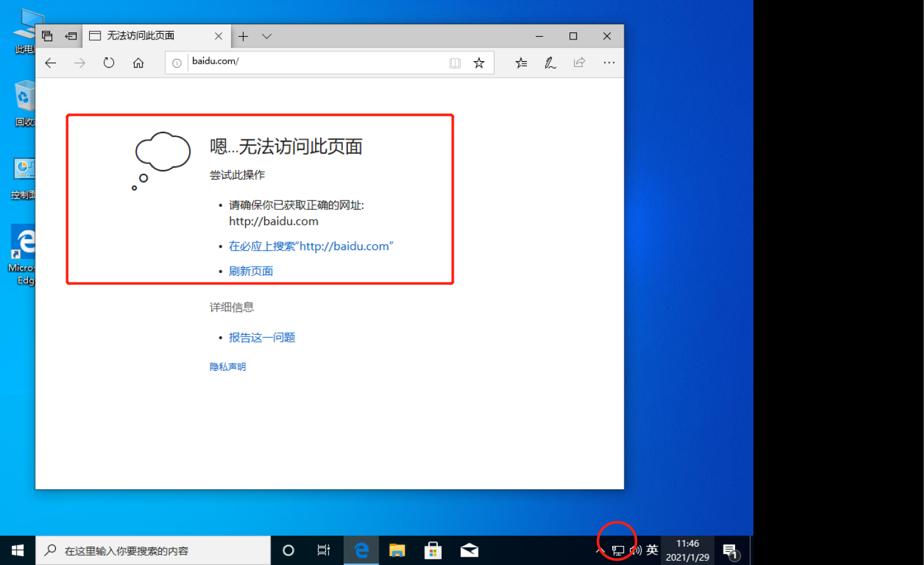Go to the home page via house icon
Image resolution: width=924 pixels, height=565 pixels.
(138, 62)
